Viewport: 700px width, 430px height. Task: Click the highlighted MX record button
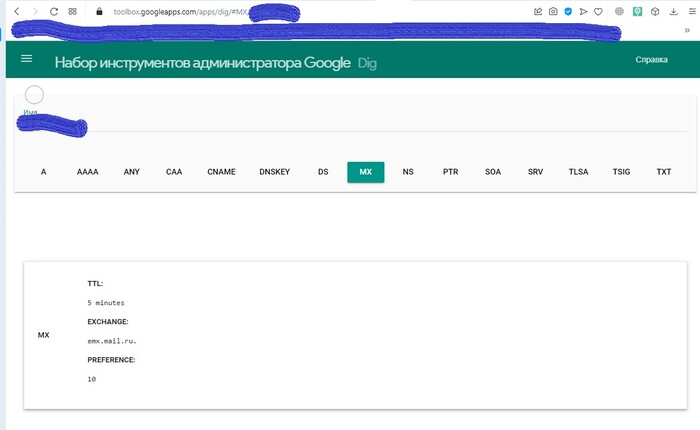[366, 172]
